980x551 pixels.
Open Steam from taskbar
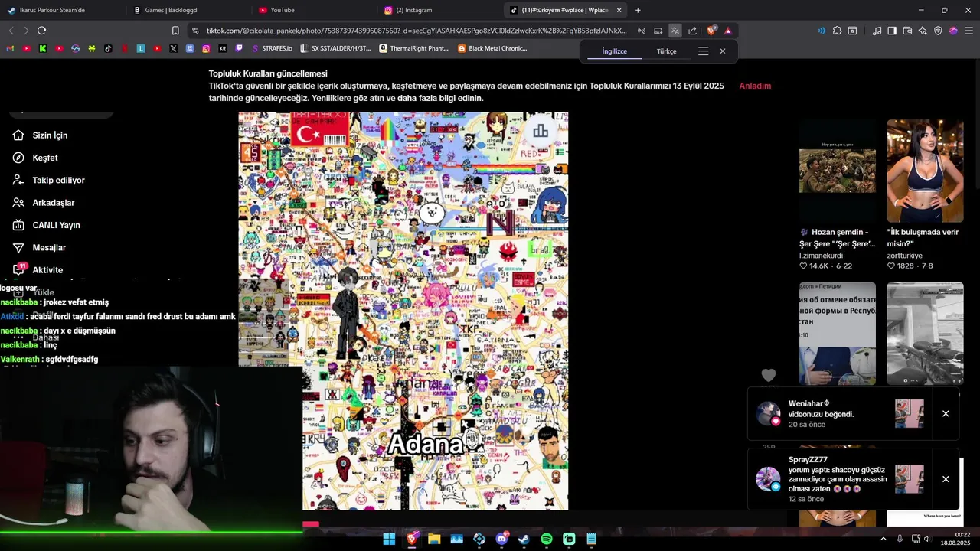[524, 539]
